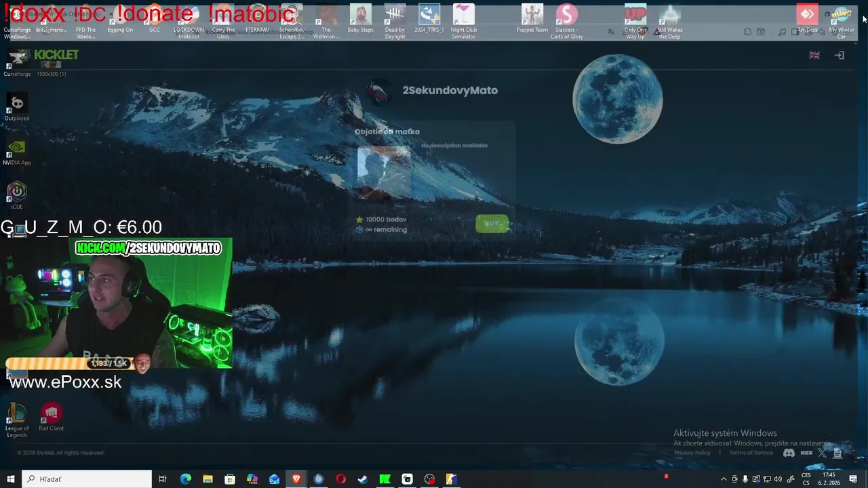Switch language via the UK flag icon
This screenshot has width=868, height=488.
[814, 56]
